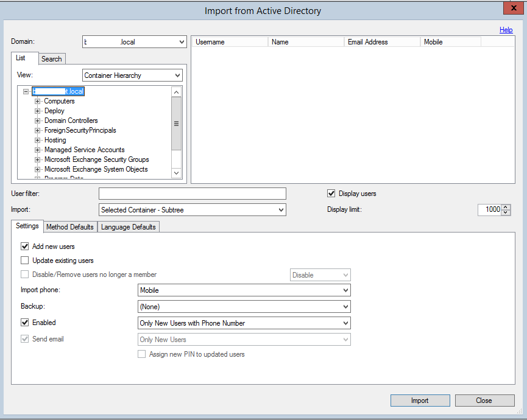Image resolution: width=527 pixels, height=420 pixels.
Task: Open the Help link
Action: pyautogui.click(x=506, y=30)
